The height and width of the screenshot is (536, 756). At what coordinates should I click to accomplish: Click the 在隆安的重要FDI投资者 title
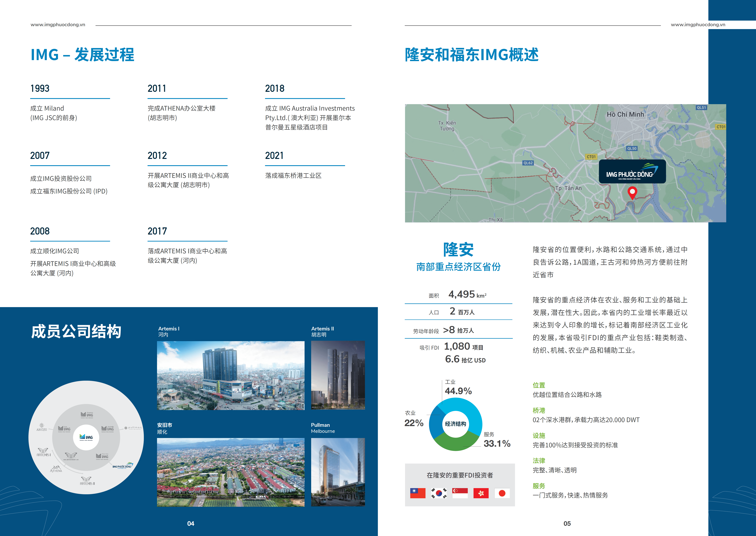pos(460,475)
